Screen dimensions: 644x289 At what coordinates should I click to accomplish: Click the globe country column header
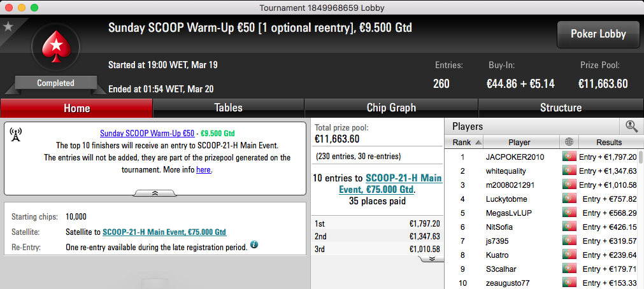(x=569, y=143)
